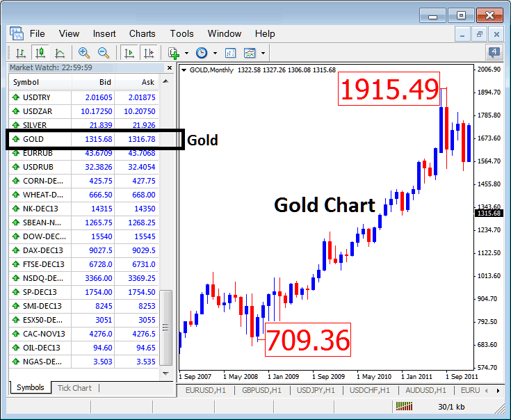
Task: Open the periods dropdown arrow next to clock
Action: click(215, 53)
